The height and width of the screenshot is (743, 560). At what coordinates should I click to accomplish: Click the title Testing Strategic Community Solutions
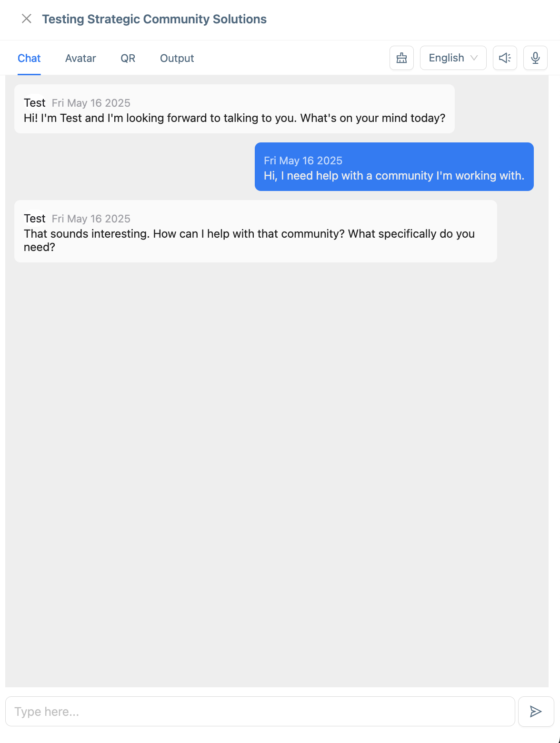(x=154, y=19)
